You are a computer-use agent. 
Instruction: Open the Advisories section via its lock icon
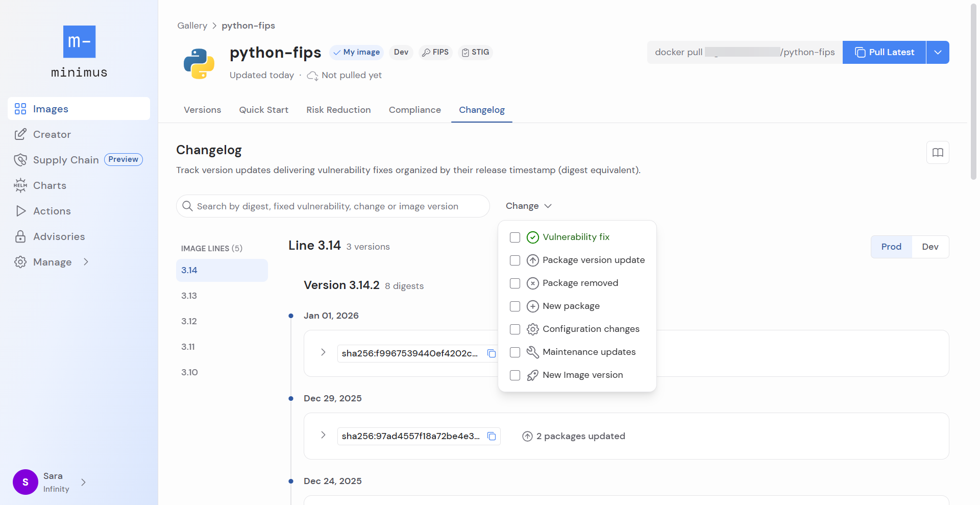[20, 236]
